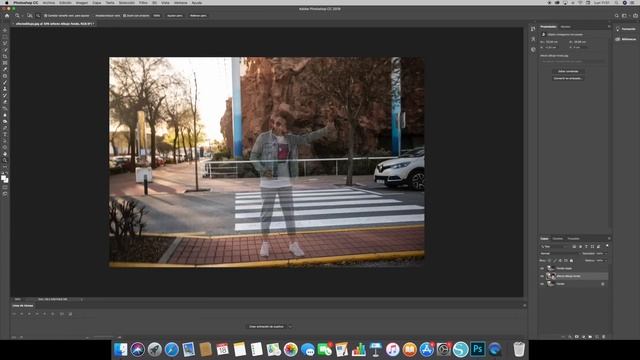Click the foreground/background color swatches

[4, 179]
